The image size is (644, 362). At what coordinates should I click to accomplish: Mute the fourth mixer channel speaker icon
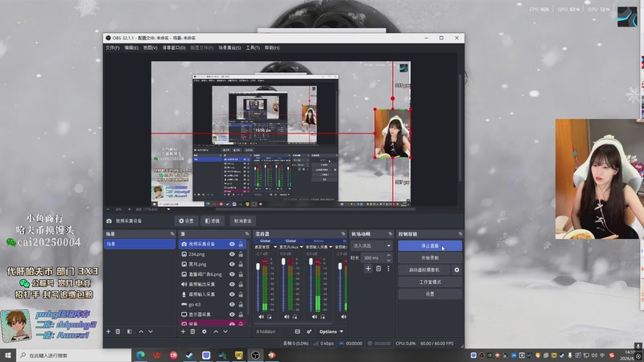[344, 317]
